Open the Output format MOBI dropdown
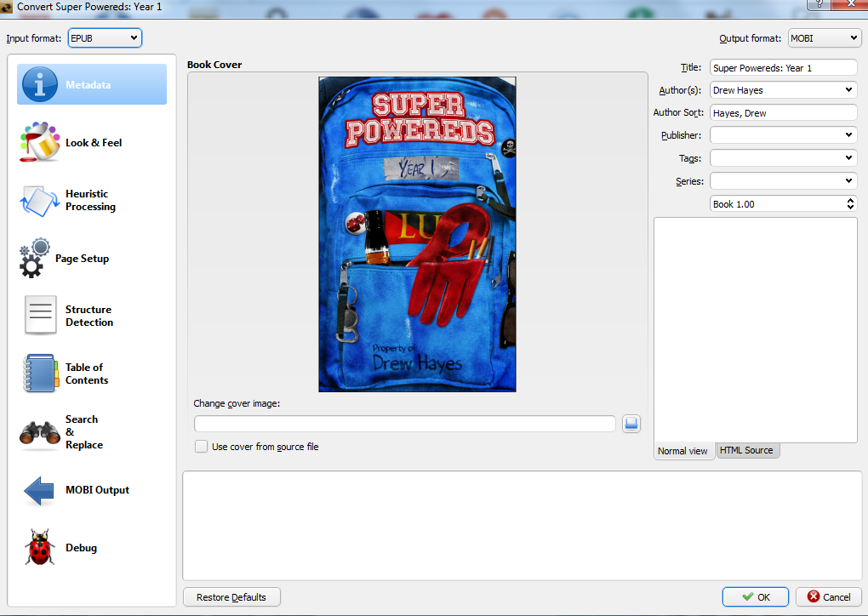 [824, 38]
